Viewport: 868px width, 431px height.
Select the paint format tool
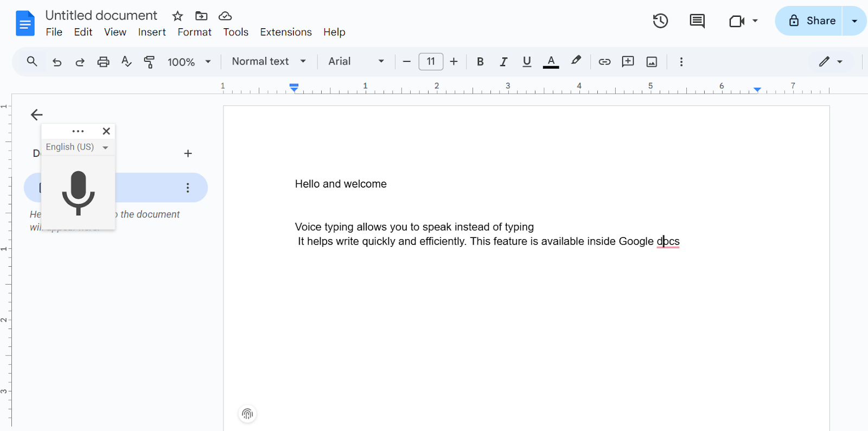coord(149,62)
